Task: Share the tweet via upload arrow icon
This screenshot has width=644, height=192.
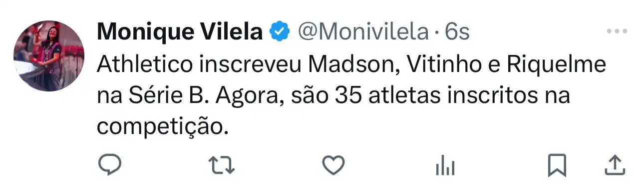Action: (x=615, y=165)
